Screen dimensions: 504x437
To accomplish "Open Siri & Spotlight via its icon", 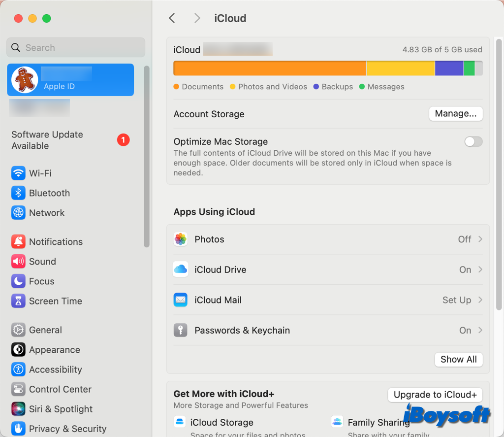I will tap(18, 409).
